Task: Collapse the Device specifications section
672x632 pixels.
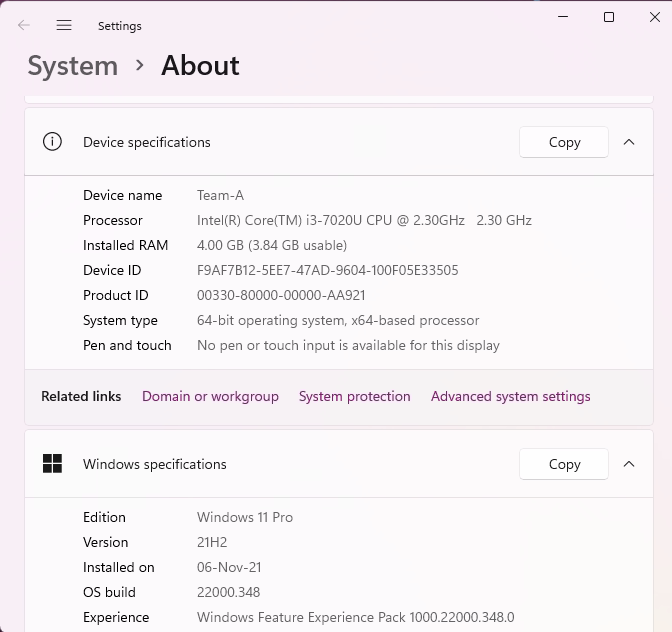Action: (629, 142)
